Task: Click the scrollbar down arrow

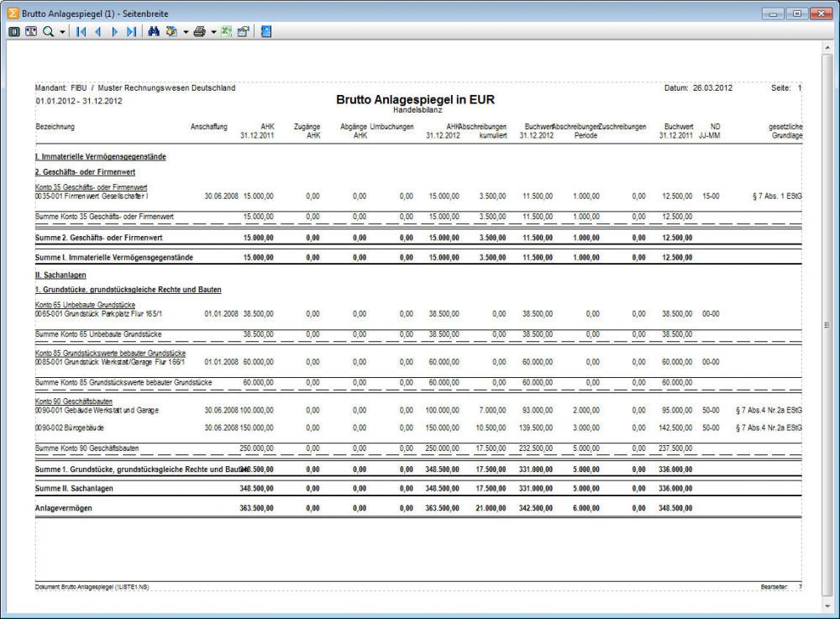Action: coord(827,606)
